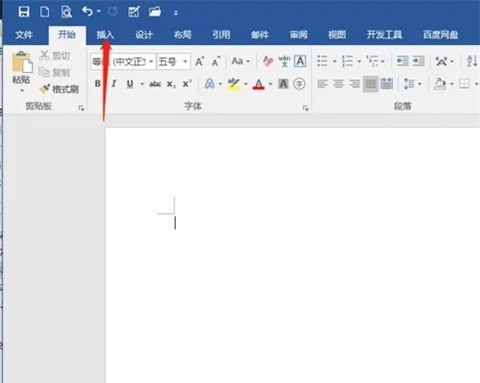480x383 pixels.
Task: Decrease paragraph indent icon
Action: point(402,61)
